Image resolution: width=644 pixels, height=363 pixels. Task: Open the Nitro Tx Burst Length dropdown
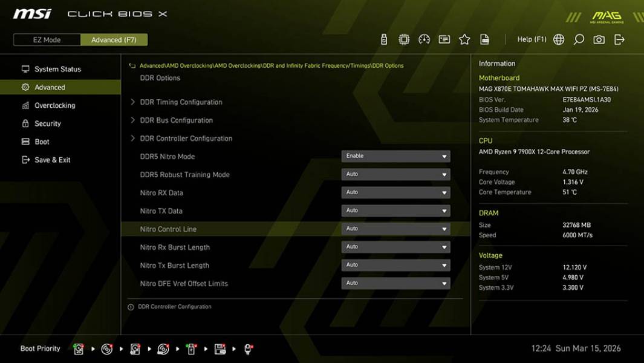pyautogui.click(x=395, y=265)
